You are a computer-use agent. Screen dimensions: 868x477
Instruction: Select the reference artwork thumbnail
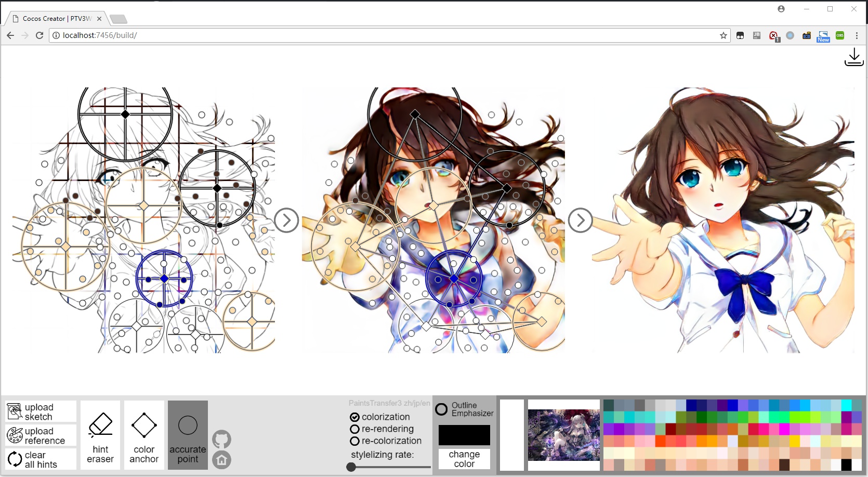563,435
